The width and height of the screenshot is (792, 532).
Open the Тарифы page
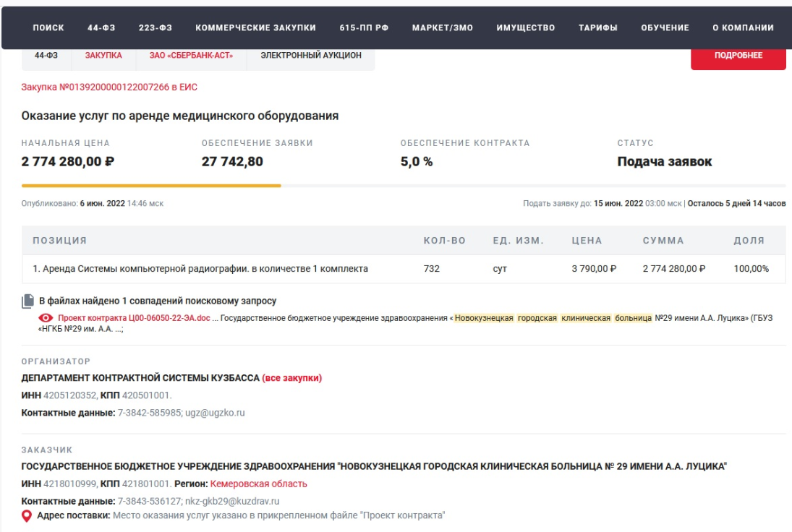tap(597, 27)
